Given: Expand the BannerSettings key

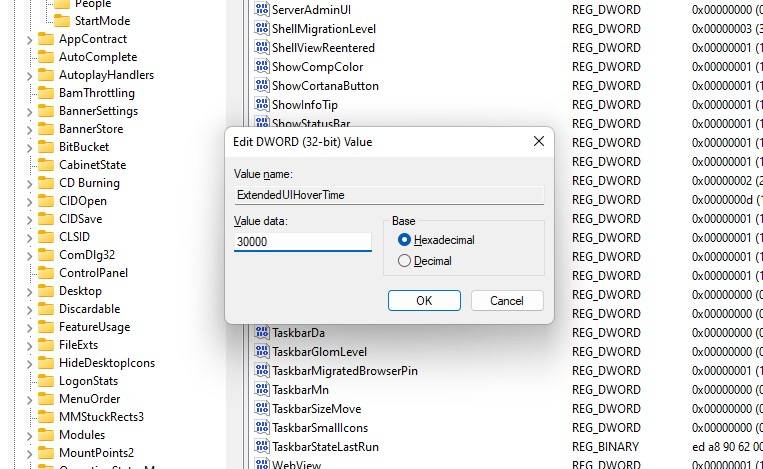Looking at the screenshot, I should 29,112.
